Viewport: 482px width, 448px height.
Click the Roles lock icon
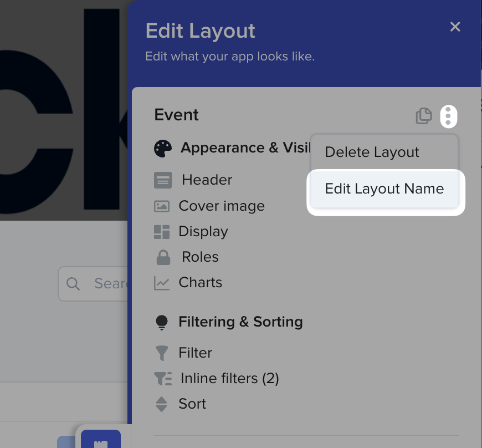[162, 257]
